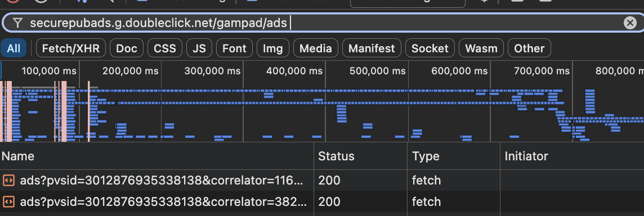This screenshot has width=644, height=216.
Task: Click the 400,000 ms timeline marker
Action: [294, 71]
